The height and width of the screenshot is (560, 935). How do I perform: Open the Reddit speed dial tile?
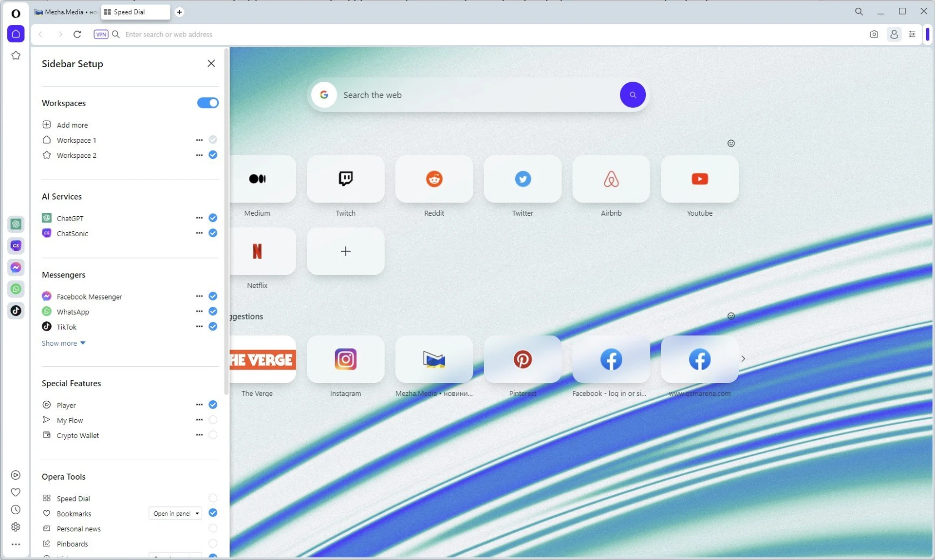pyautogui.click(x=434, y=179)
